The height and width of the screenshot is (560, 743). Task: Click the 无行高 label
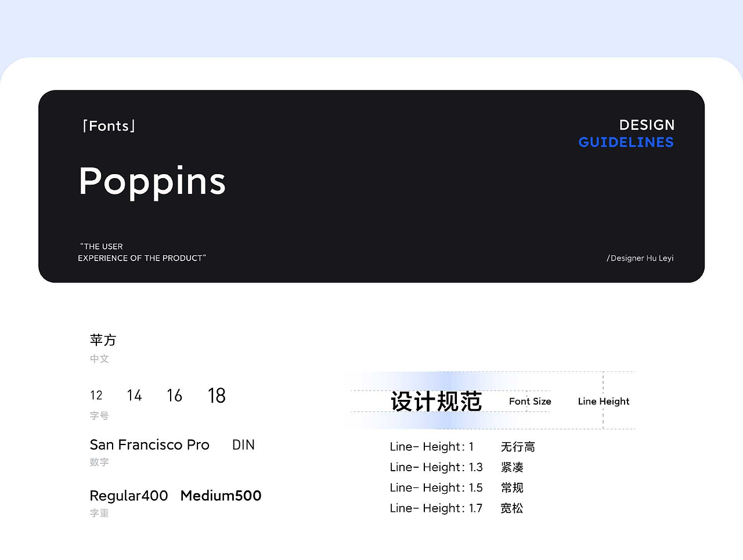coord(518,447)
